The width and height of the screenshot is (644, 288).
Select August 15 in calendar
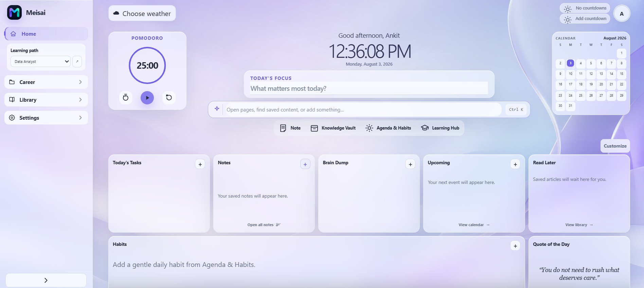pyautogui.click(x=622, y=74)
